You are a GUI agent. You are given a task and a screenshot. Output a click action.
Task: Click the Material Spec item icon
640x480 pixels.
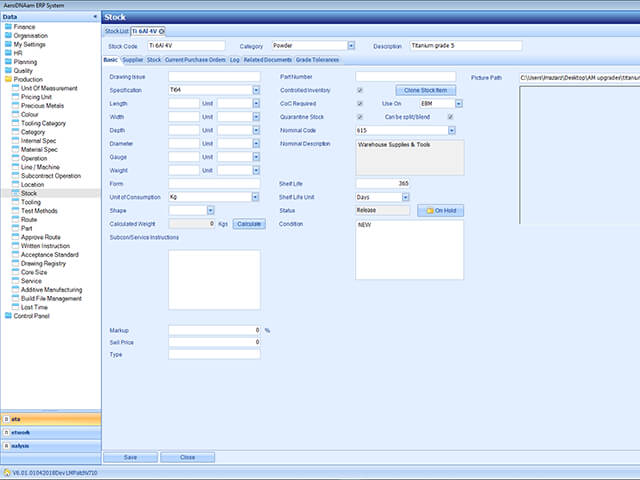[x=16, y=149]
